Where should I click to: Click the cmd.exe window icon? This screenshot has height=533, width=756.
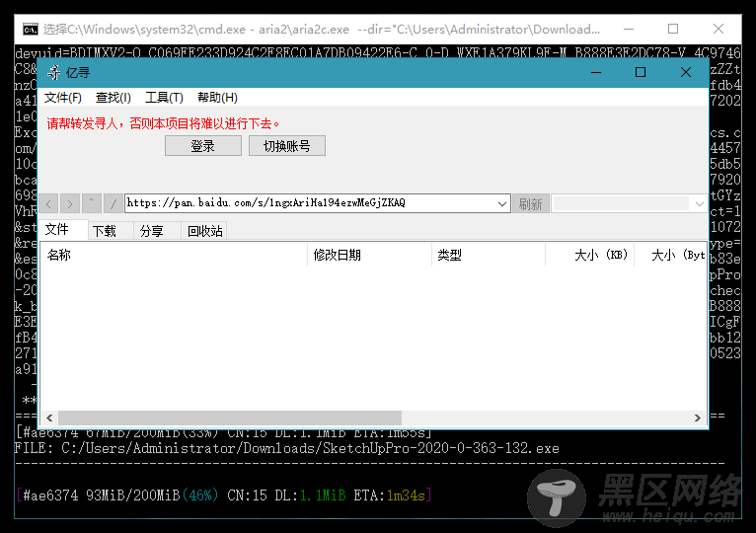pos(30,30)
